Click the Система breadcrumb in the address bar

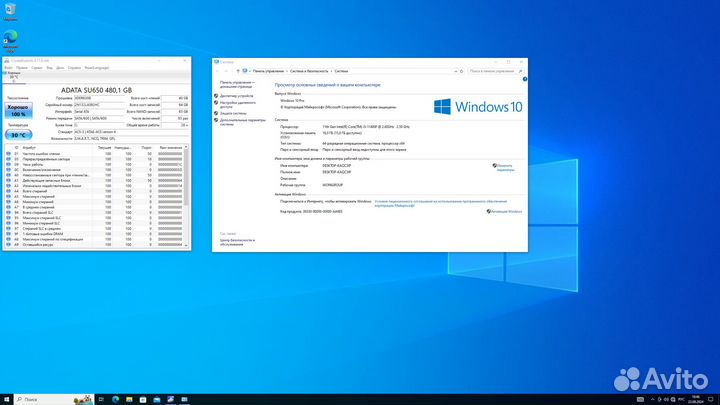point(341,71)
